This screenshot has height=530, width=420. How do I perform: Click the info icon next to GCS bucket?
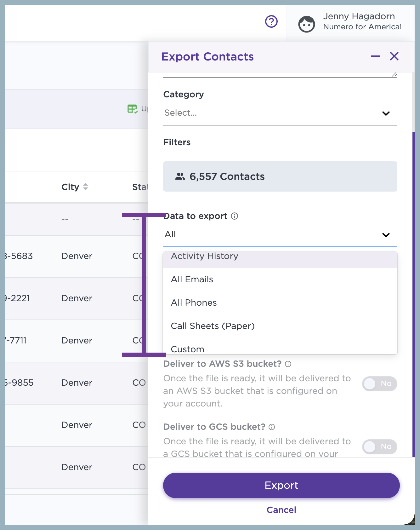272,427
